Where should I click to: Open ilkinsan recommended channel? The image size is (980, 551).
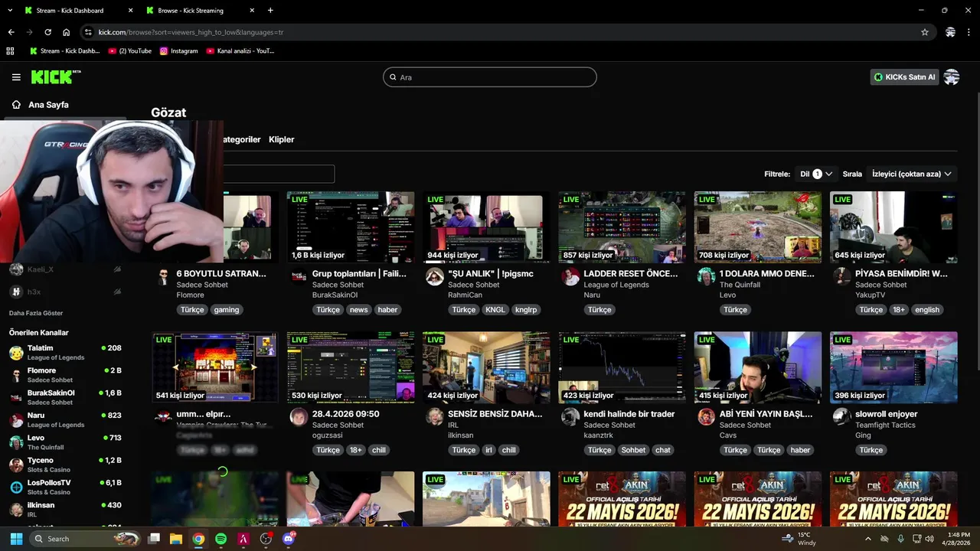65,509
